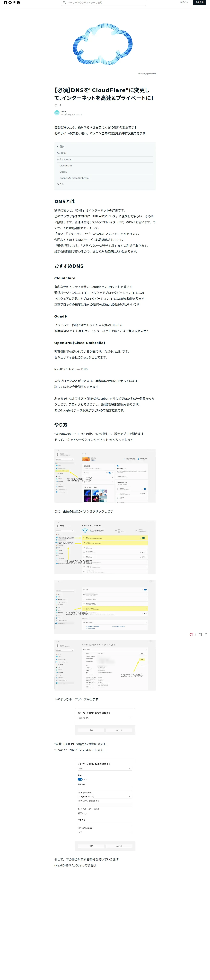Image resolution: width=210 pixels, height=980 pixels.
Task: Focus the keyword and creator search field
Action: [x=104, y=3]
